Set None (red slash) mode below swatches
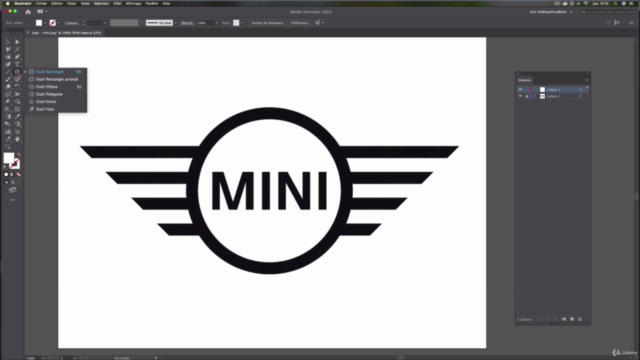 tap(18, 175)
